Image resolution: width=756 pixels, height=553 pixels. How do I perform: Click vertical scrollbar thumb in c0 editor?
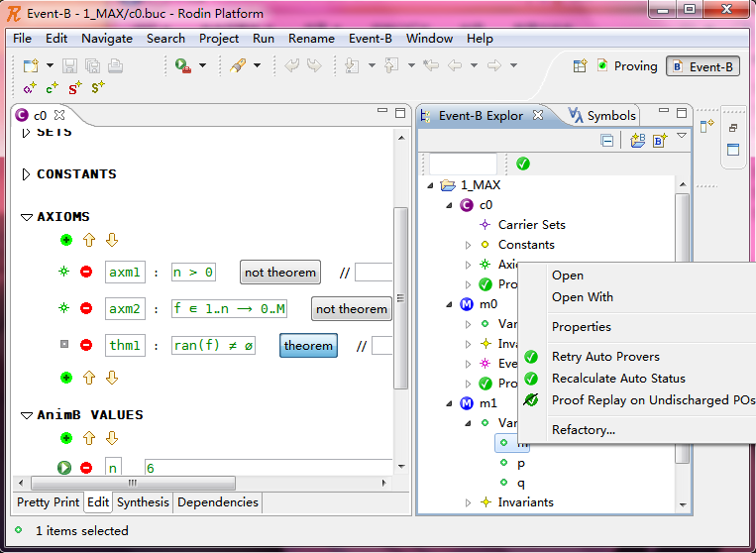[x=400, y=298]
